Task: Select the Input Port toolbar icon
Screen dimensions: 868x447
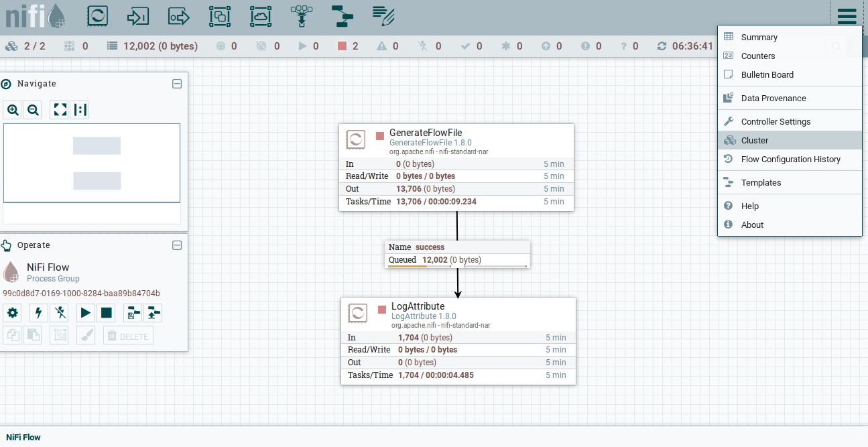Action: [138, 16]
